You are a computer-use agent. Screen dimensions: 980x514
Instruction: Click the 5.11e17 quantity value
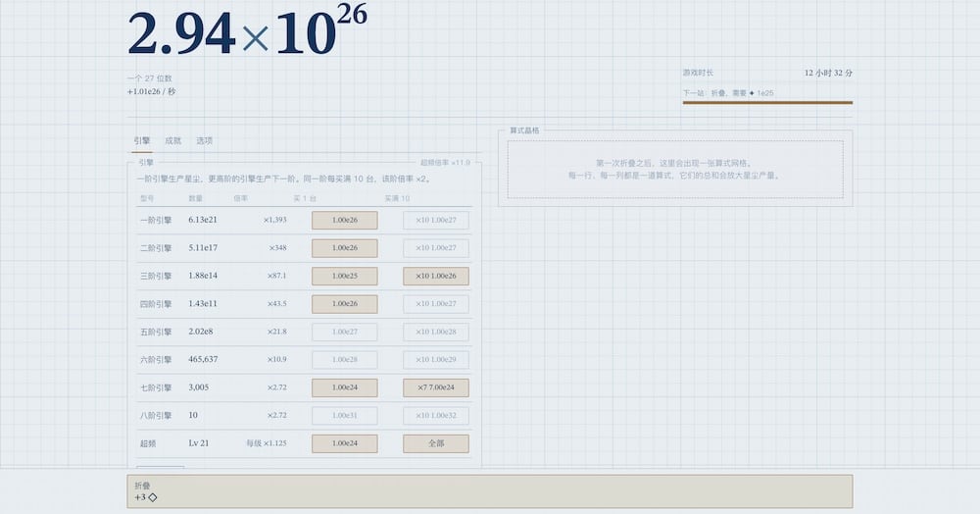(203, 247)
